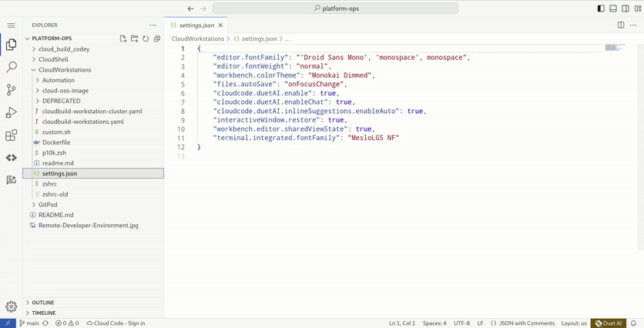Screen dimensions: 644x328
Task: Open editor more actions menu
Action: (632, 25)
